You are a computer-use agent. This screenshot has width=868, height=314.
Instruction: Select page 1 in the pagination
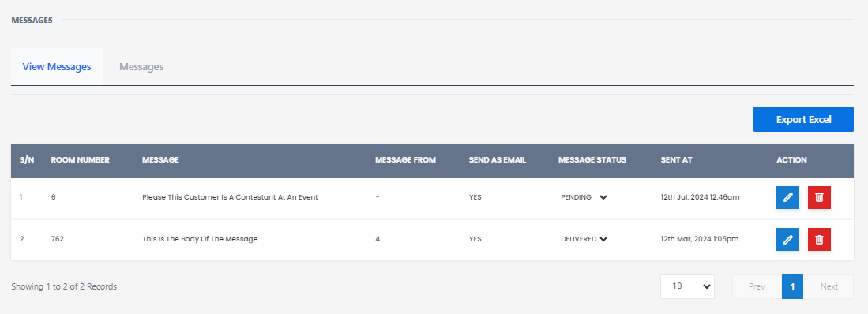tap(793, 286)
